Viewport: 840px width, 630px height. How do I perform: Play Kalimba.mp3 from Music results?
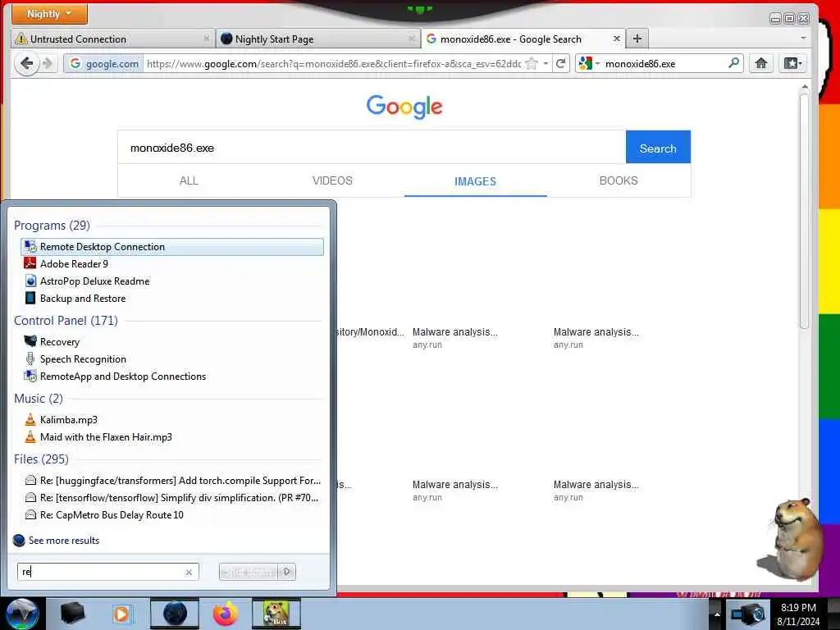point(172,419)
